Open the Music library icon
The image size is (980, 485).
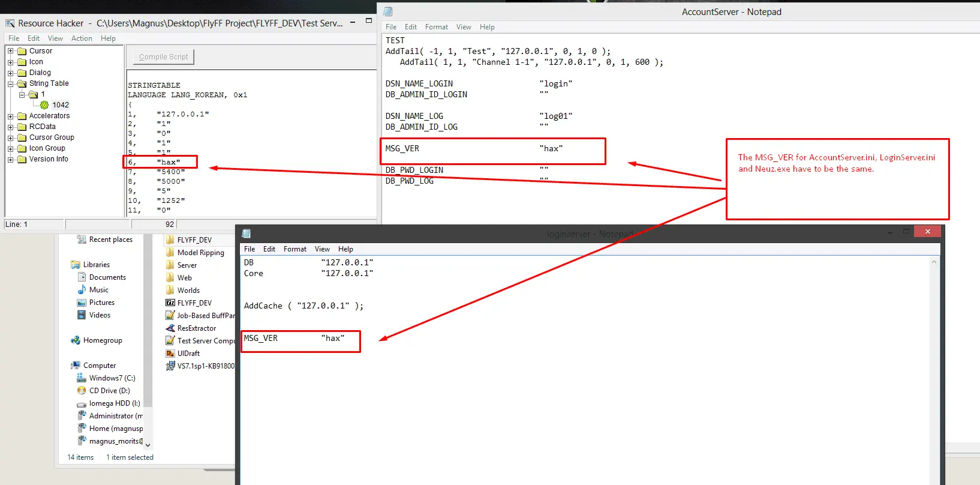pyautogui.click(x=82, y=290)
